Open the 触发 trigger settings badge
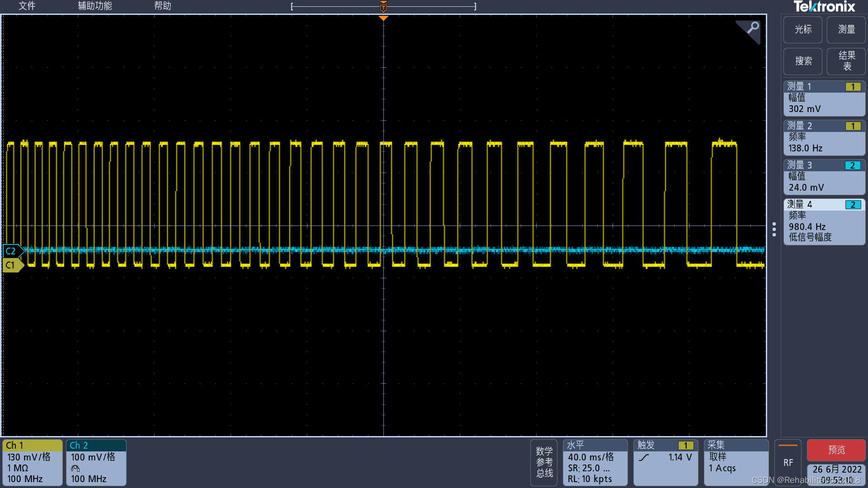The image size is (868, 488). [x=665, y=462]
